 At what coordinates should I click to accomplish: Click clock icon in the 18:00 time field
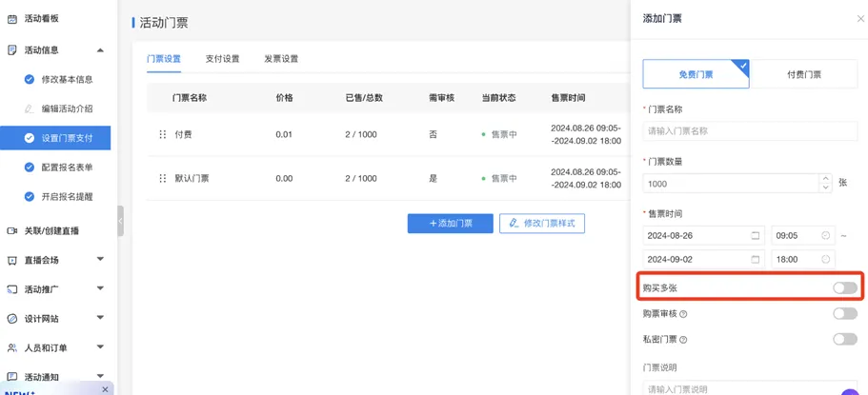click(x=825, y=259)
